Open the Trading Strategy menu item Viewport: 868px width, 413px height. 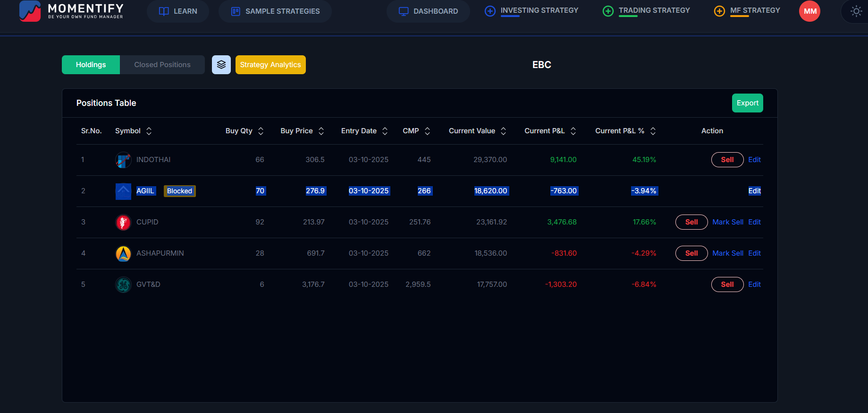click(654, 10)
